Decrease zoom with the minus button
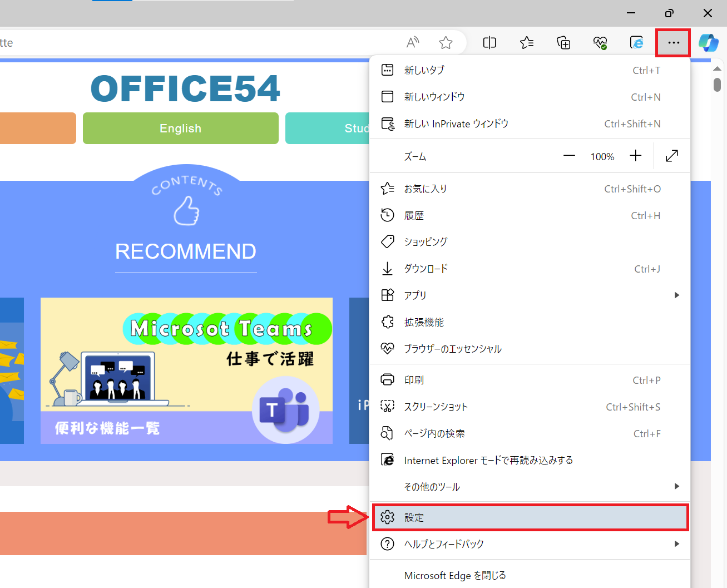 (x=569, y=156)
